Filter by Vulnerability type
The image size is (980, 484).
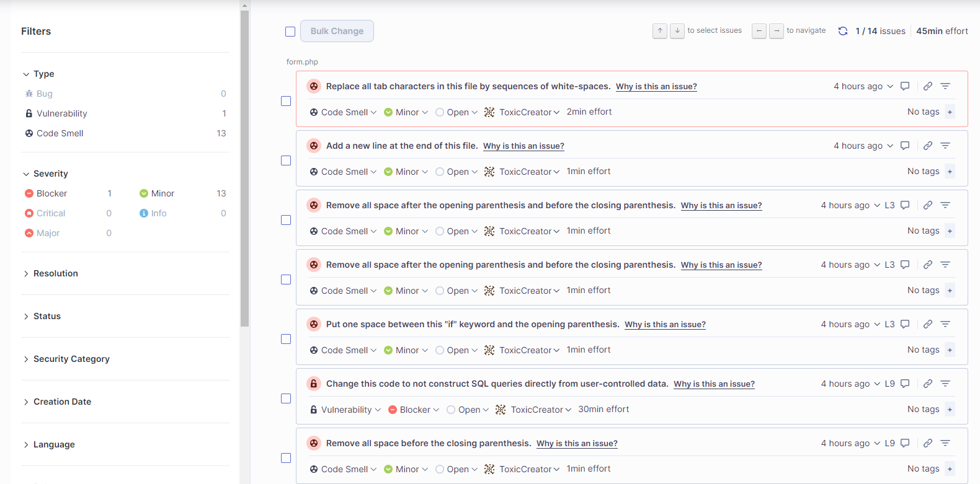click(125, 113)
